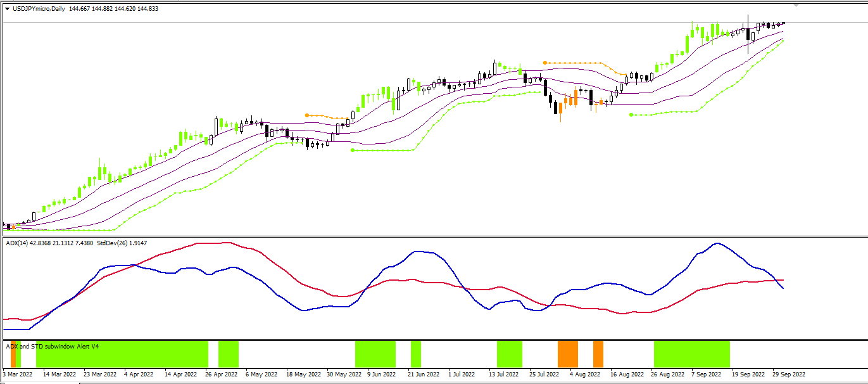The width and height of the screenshot is (868, 384).
Task: Click the 18 May 2022 date label
Action: (x=301, y=374)
